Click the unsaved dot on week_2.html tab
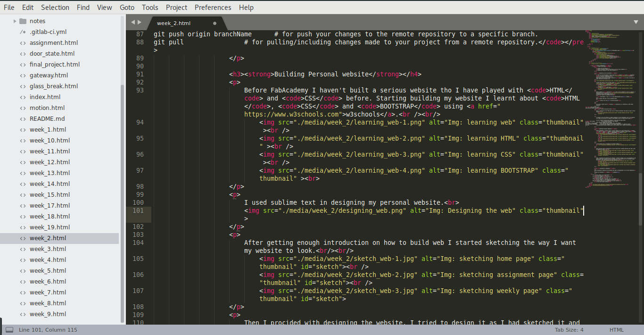 (215, 23)
